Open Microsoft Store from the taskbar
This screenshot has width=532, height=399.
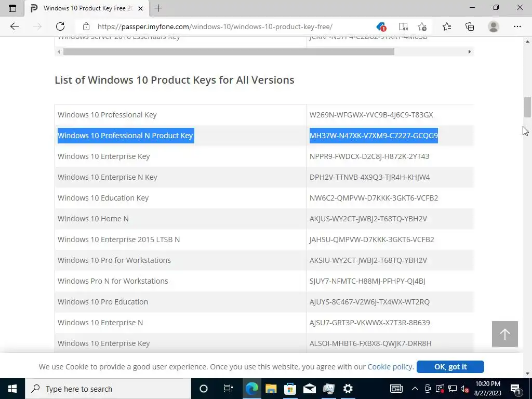290,389
